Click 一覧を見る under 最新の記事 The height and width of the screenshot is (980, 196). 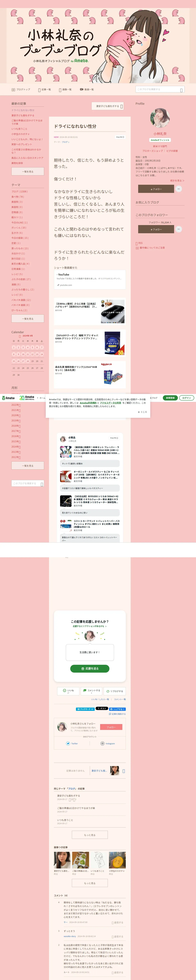click(x=27, y=171)
